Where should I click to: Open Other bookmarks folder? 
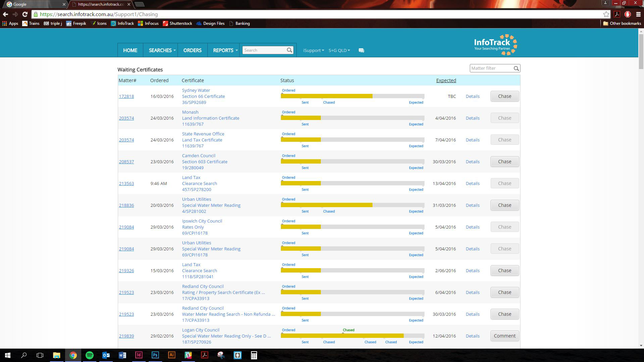(x=622, y=23)
